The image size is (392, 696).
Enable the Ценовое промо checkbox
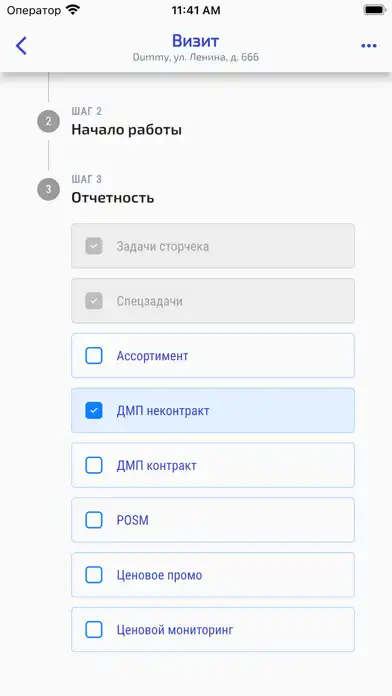pos(94,575)
